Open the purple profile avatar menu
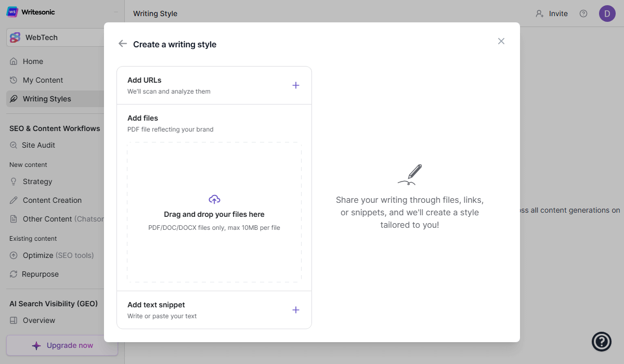 point(607,13)
